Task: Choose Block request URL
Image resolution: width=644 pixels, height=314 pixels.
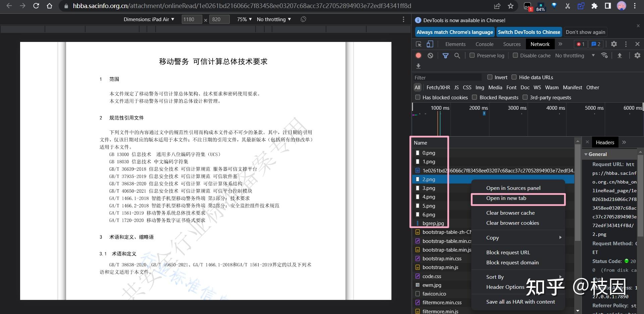Action: [518, 252]
